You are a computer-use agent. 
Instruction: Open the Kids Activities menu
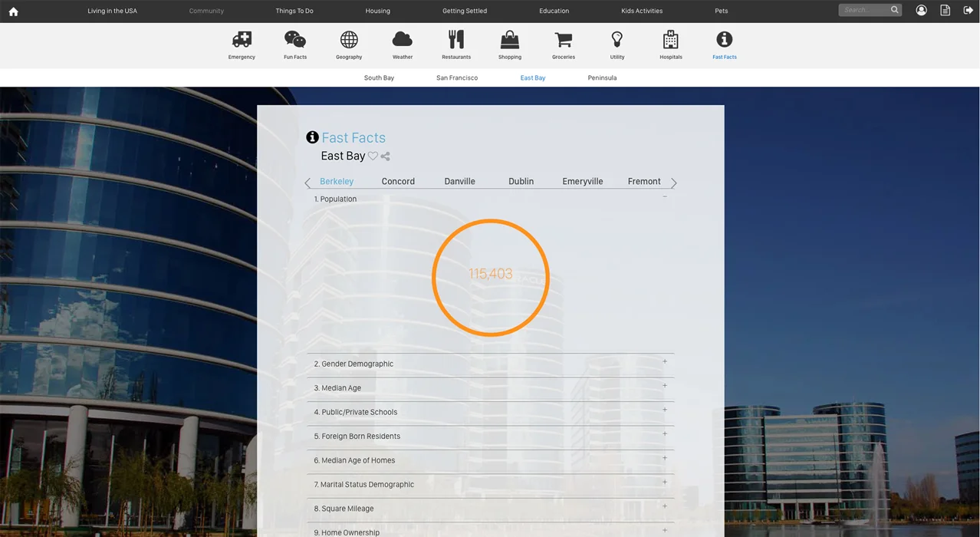642,11
